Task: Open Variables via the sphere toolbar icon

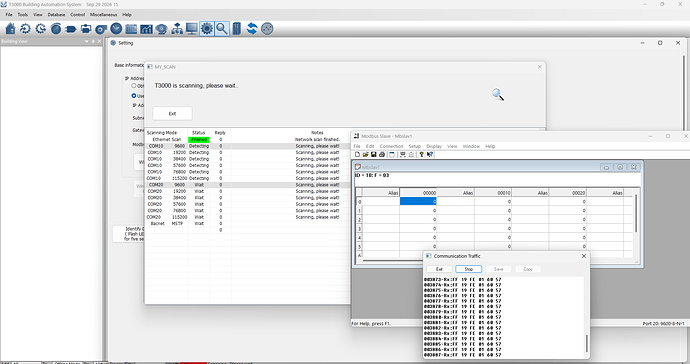Action: pos(56,29)
